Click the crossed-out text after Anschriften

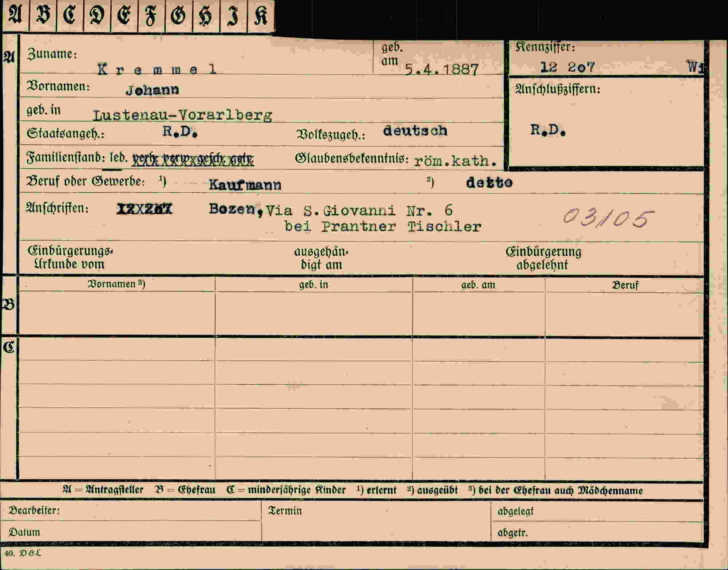(144, 209)
